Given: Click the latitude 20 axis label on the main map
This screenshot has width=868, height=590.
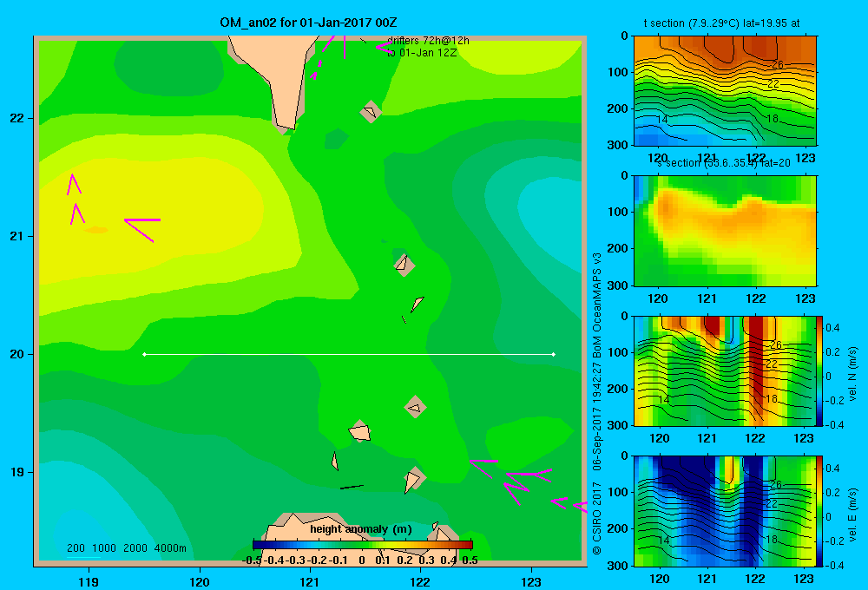Looking at the screenshot, I should point(16,354).
